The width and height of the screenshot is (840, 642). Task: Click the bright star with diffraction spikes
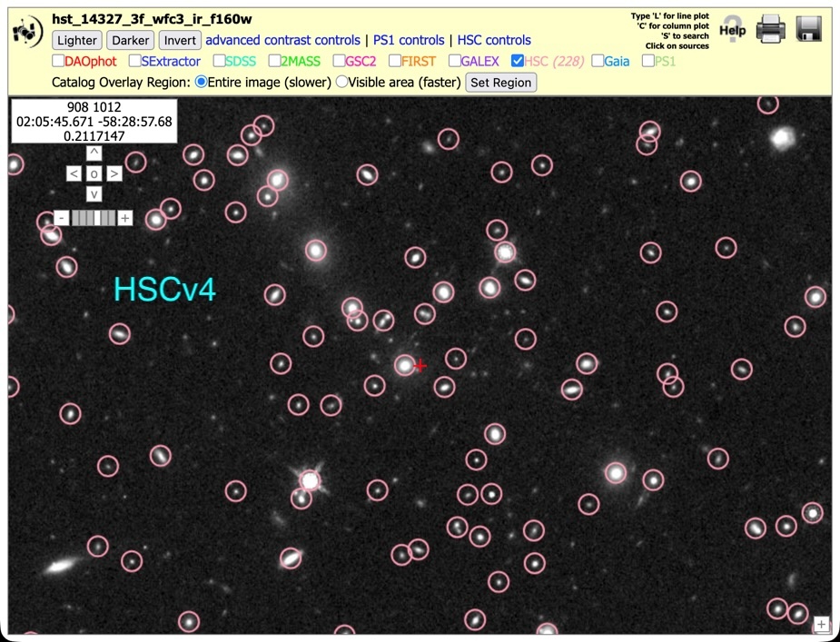[310, 480]
